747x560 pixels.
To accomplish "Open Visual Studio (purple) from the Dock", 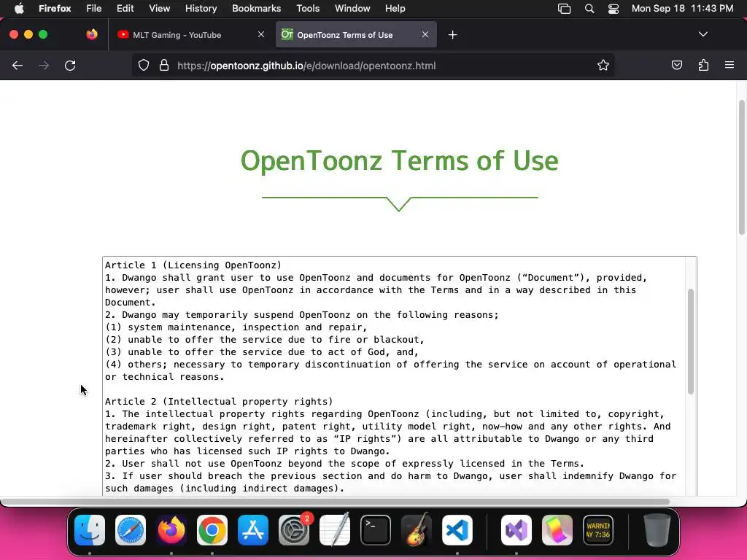I will 516,530.
